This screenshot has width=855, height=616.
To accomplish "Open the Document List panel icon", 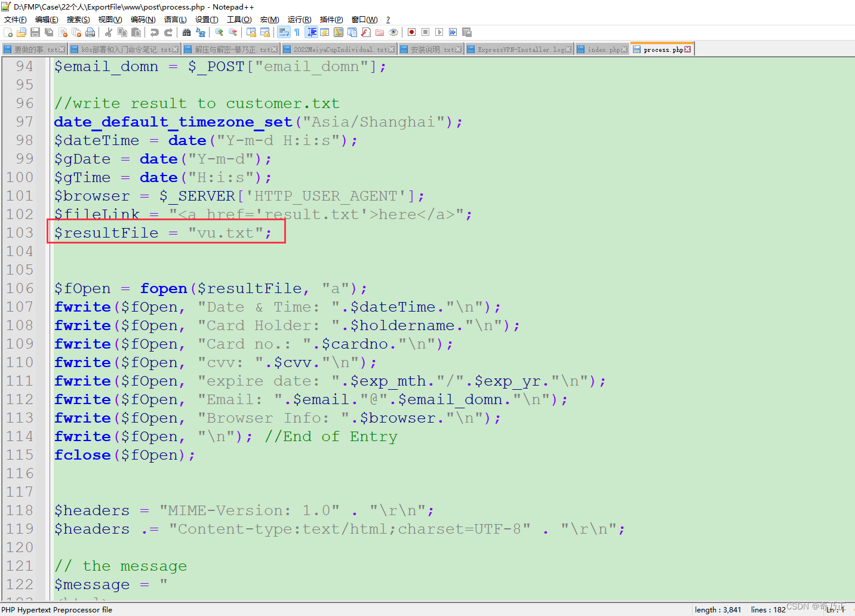I will point(352,32).
